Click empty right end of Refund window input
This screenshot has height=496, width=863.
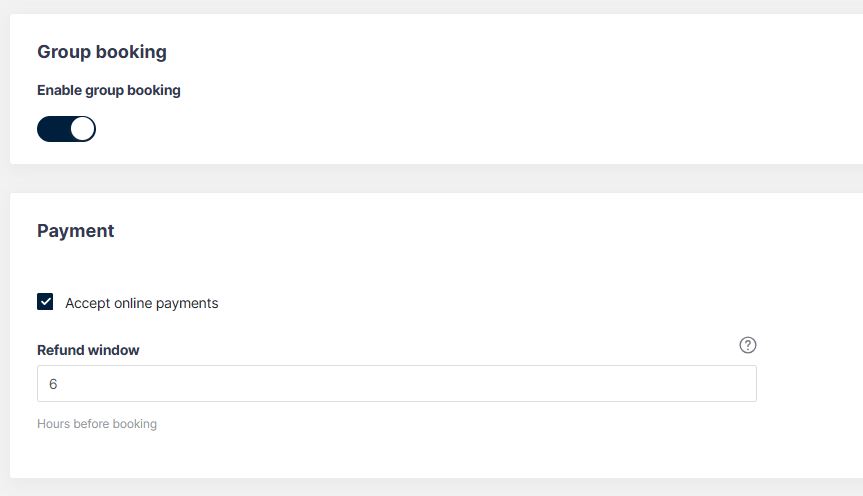click(x=688, y=384)
